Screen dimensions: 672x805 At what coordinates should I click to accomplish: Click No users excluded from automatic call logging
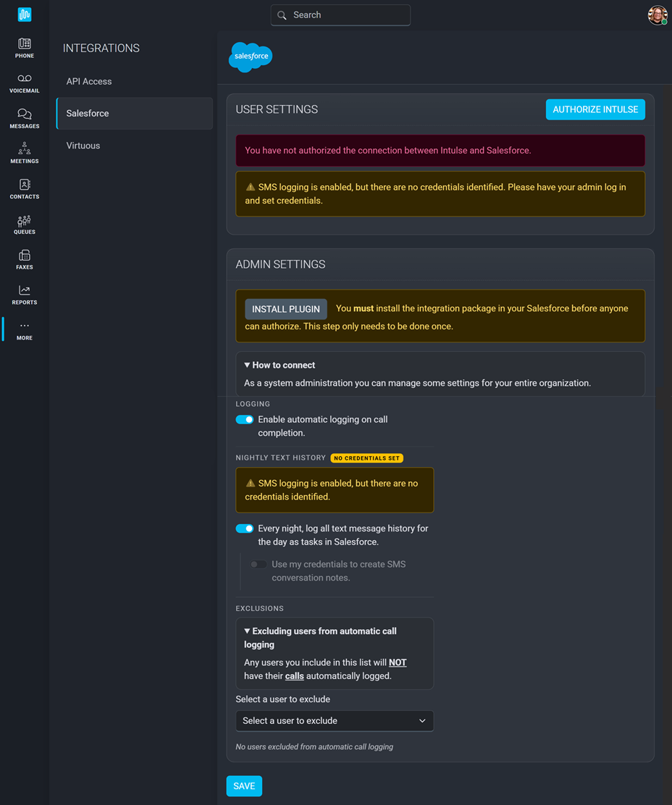pyautogui.click(x=314, y=747)
